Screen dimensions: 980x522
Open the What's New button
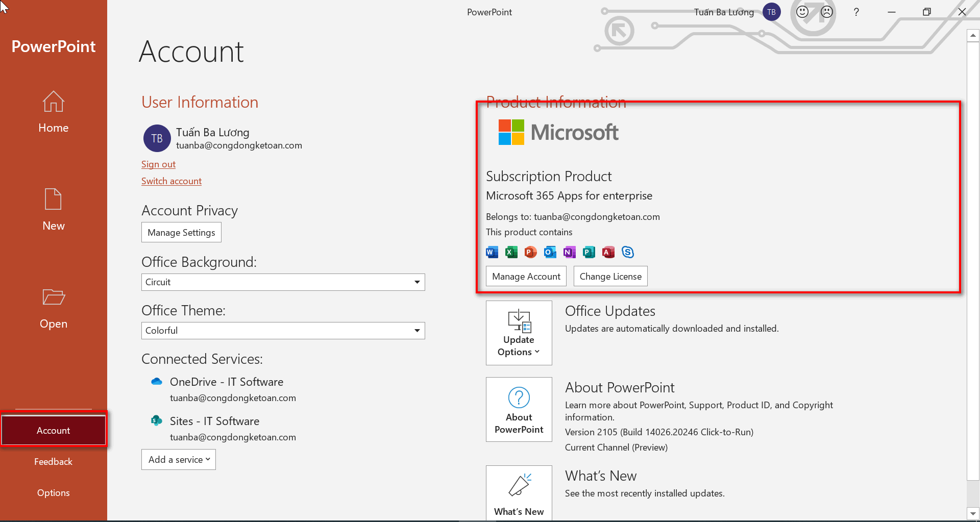(519, 493)
